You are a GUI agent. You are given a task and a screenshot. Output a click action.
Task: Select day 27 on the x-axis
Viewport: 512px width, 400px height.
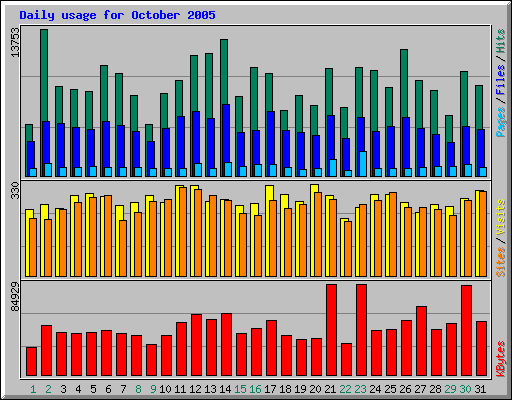click(420, 389)
